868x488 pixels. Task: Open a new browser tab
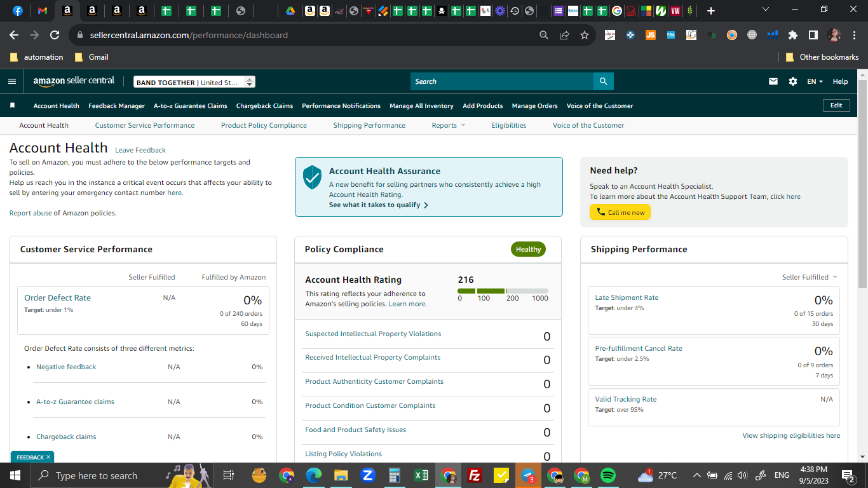point(710,11)
